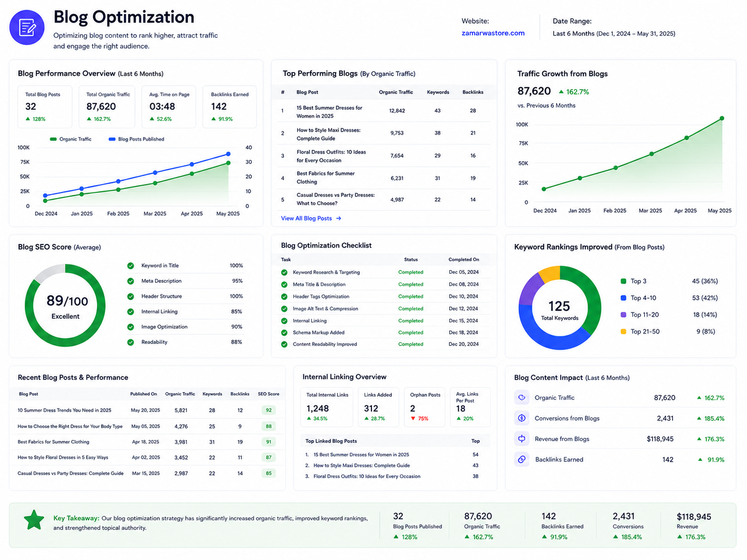Click the 89/100 SEO score donut chart
This screenshot has height=560, width=747.
[66, 306]
